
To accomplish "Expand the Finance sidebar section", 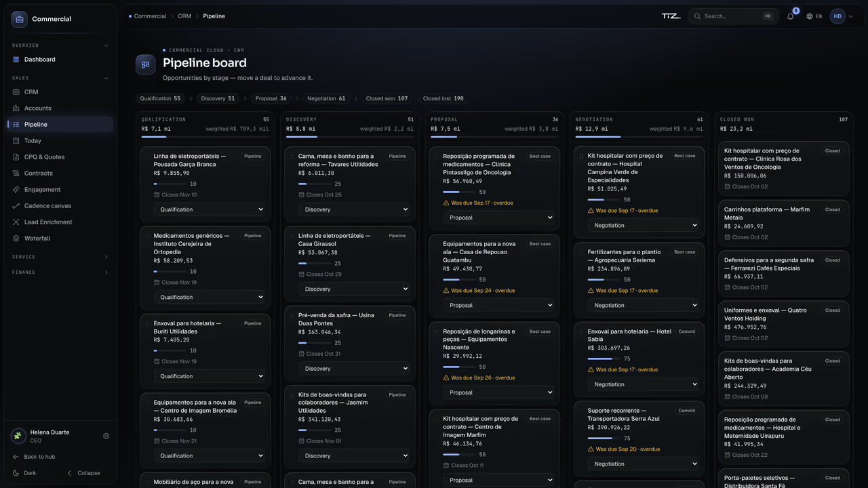I will pos(60,272).
